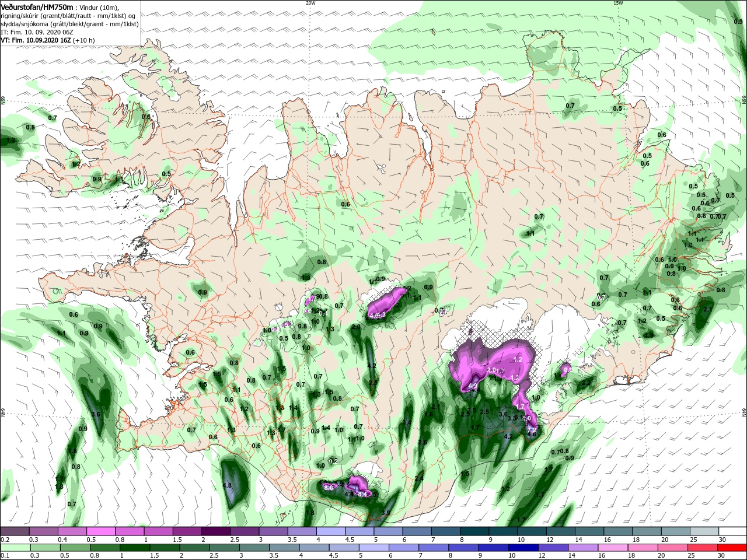Select the white swatch labeled 30 in upper legend
Screen dimensions: 747x560
[x=732, y=531]
